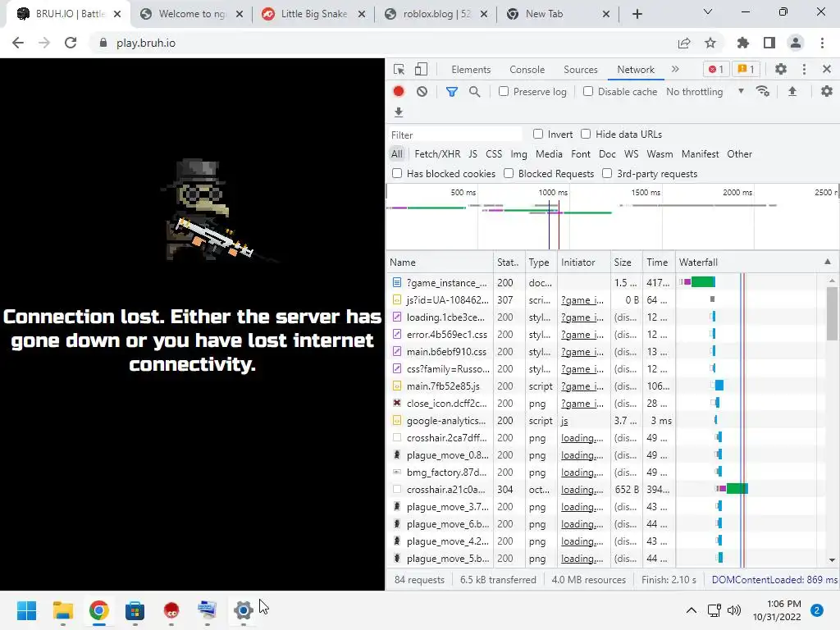This screenshot has width=840, height=630.
Task: Open clock and date in taskbar
Action: pos(777,610)
